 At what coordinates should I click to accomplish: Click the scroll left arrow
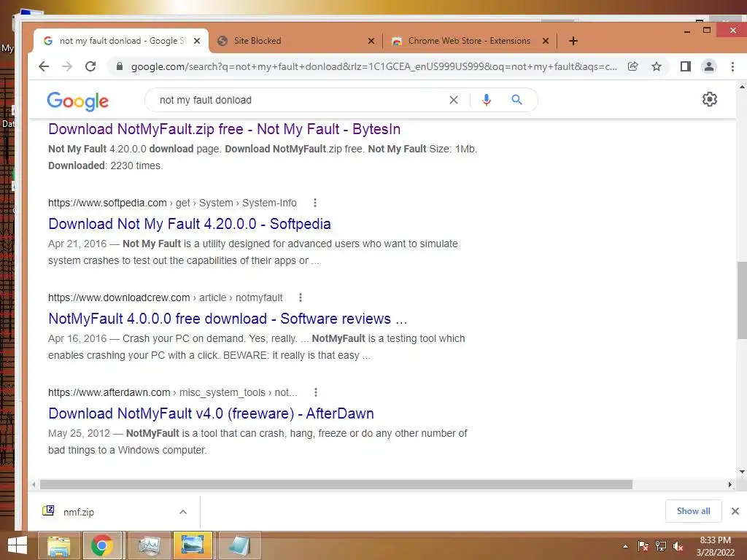[x=34, y=484]
